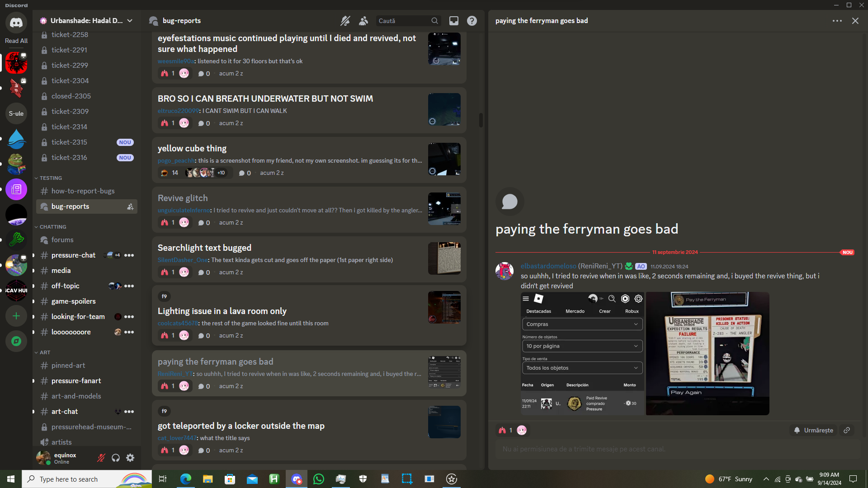Toggle microphone mute in user panel
Viewport: 868px width, 488px height.
tap(101, 458)
